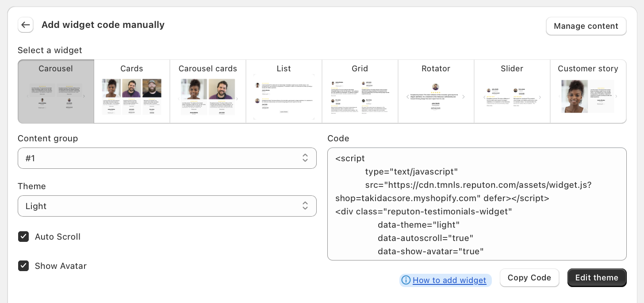The image size is (644, 303).
Task: Pick the Customer story widget
Action: click(x=588, y=91)
